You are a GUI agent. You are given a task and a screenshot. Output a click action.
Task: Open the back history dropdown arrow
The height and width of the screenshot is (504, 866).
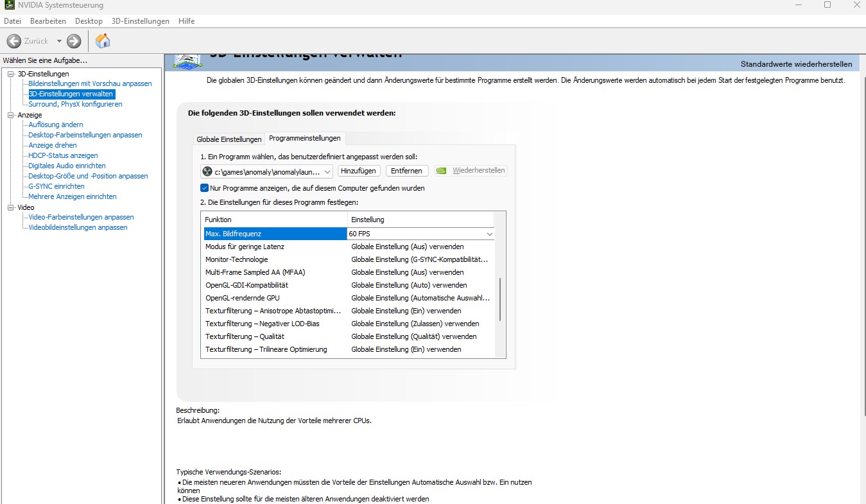[59, 41]
